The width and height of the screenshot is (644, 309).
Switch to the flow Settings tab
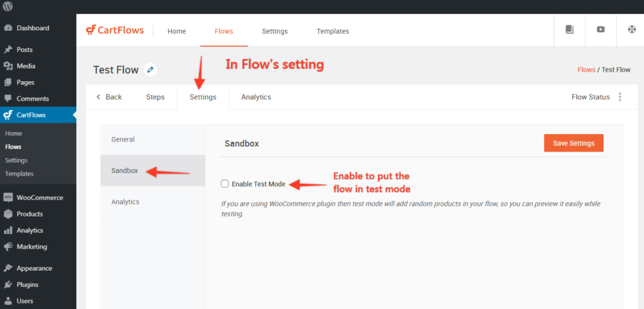coord(203,97)
